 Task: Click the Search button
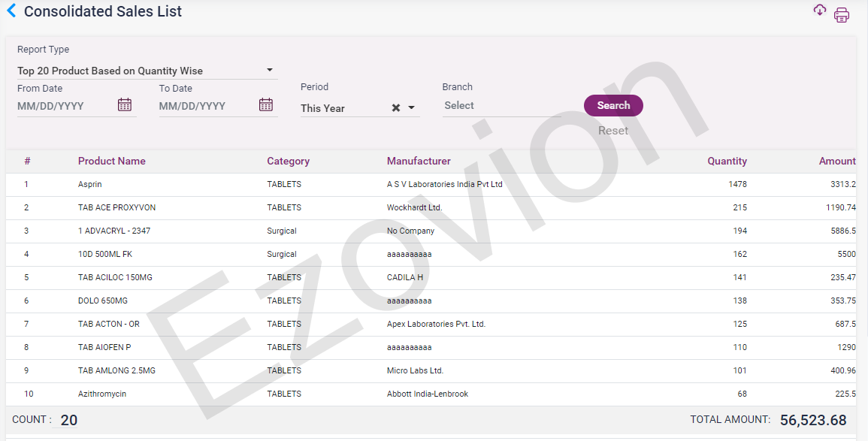click(x=613, y=105)
